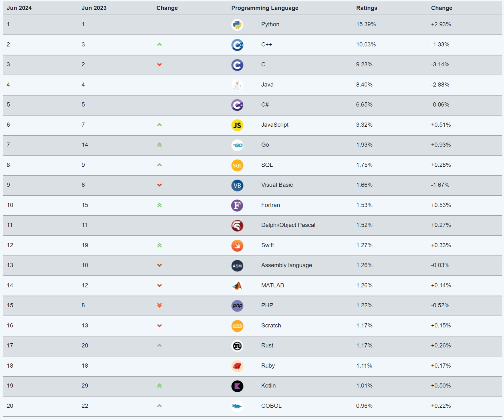The image size is (504, 420).
Task: Click the Visual Basic VB icon
Action: (237, 185)
